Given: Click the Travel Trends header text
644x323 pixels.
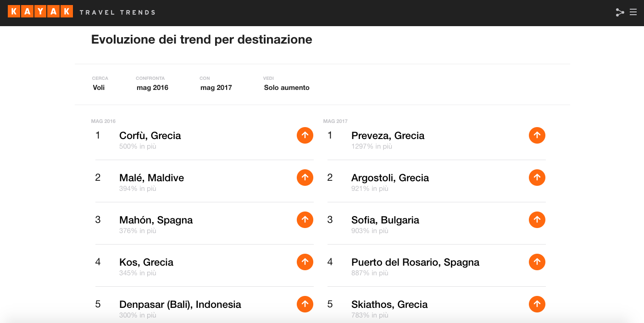Looking at the screenshot, I should (117, 12).
